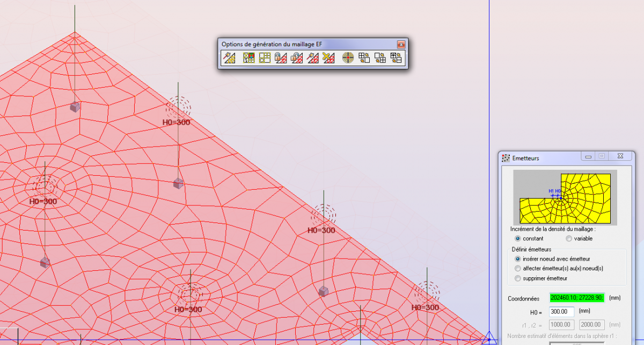
Task: Click the 'Définir émetteurs' group label
Action: click(531, 249)
